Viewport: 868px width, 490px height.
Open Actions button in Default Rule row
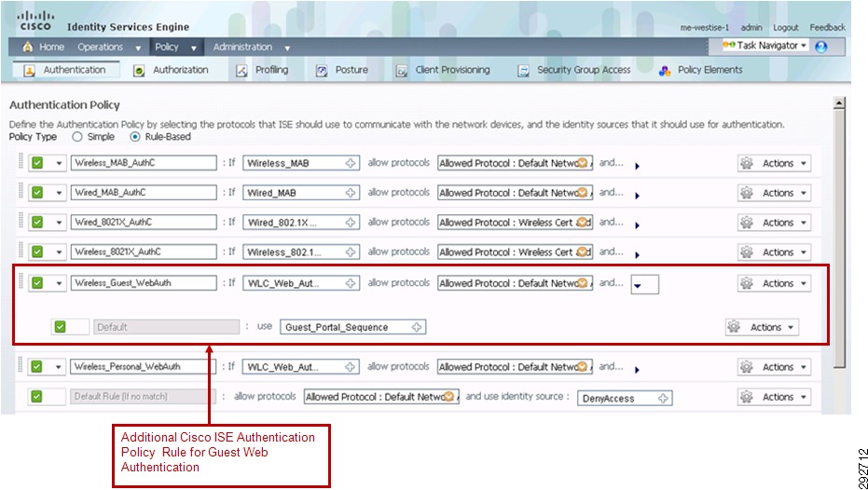(775, 397)
